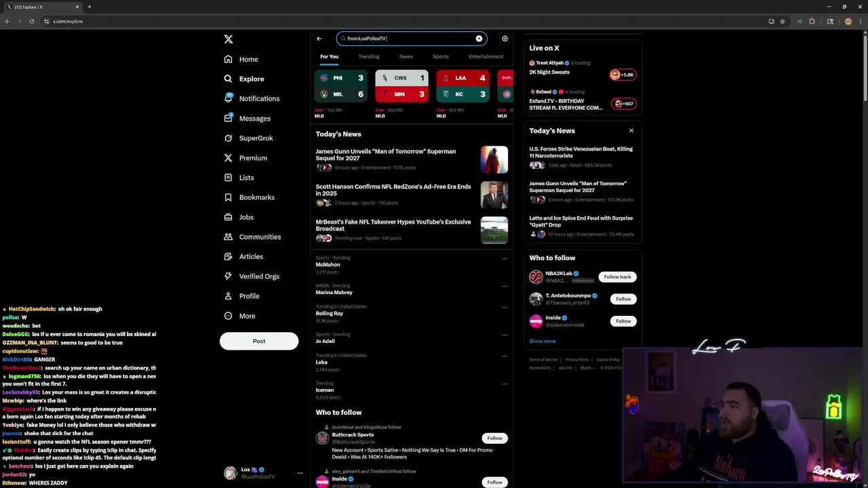The width and height of the screenshot is (868, 488).
Task: Switch to the Trending tab
Action: coord(369,57)
